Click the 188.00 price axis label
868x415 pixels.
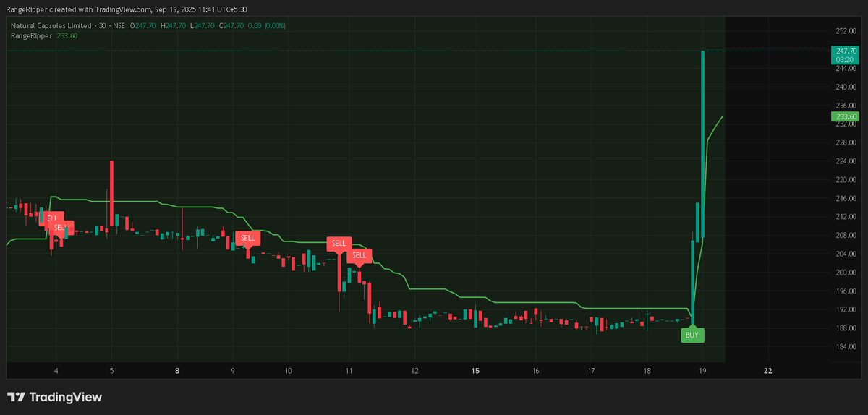pos(846,328)
